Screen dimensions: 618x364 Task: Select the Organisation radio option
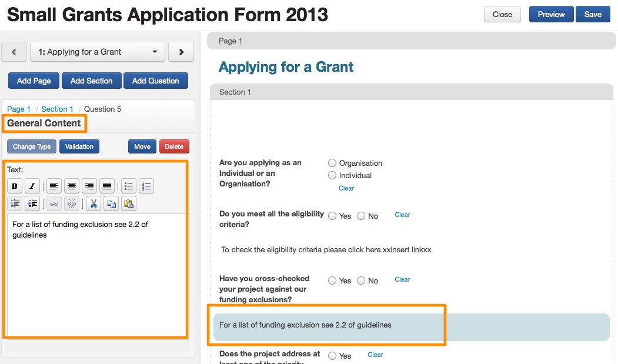pyautogui.click(x=333, y=163)
